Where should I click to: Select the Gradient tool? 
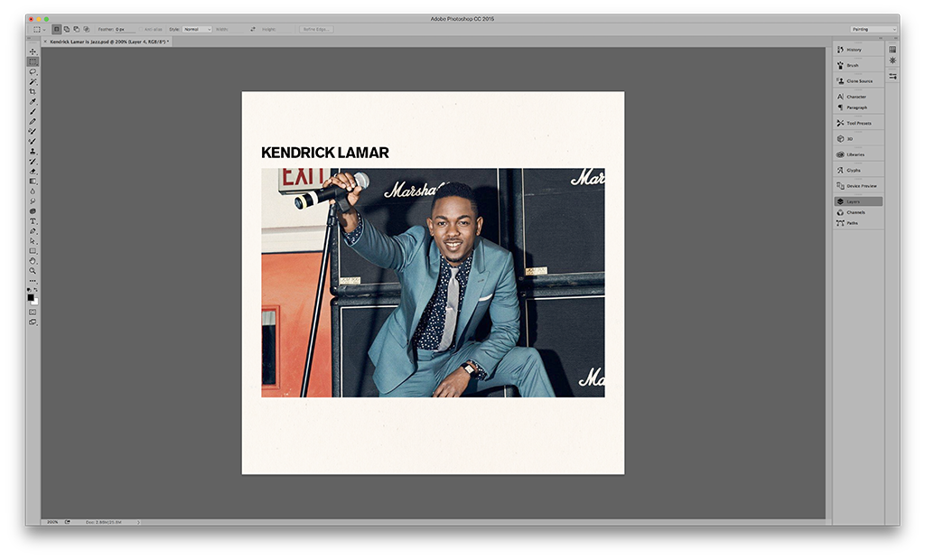click(33, 182)
